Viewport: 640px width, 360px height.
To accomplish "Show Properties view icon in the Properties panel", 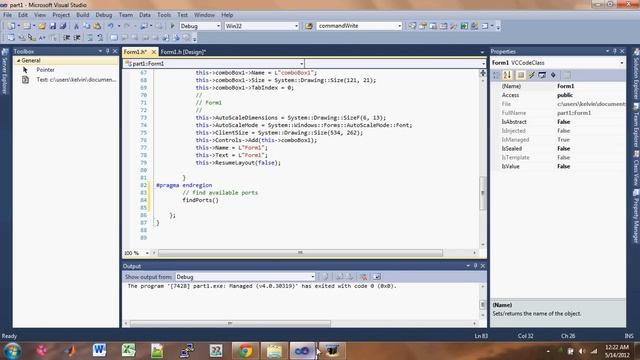I will [521, 75].
